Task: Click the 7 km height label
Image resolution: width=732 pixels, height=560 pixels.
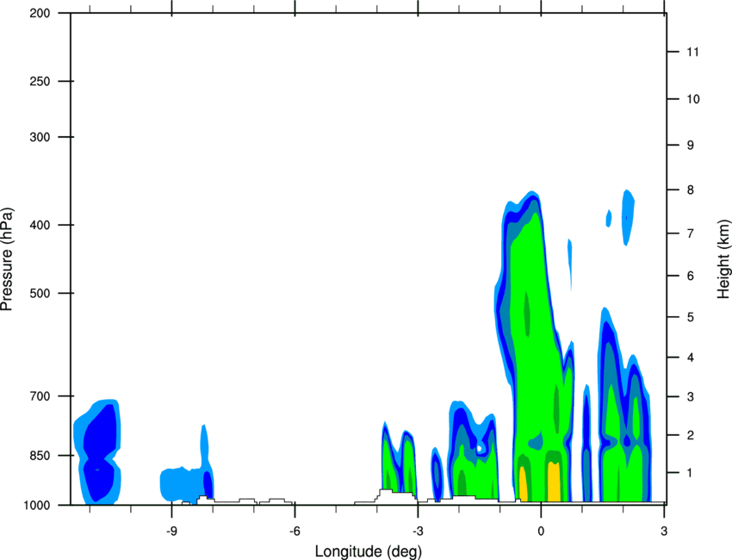Action: click(x=691, y=233)
